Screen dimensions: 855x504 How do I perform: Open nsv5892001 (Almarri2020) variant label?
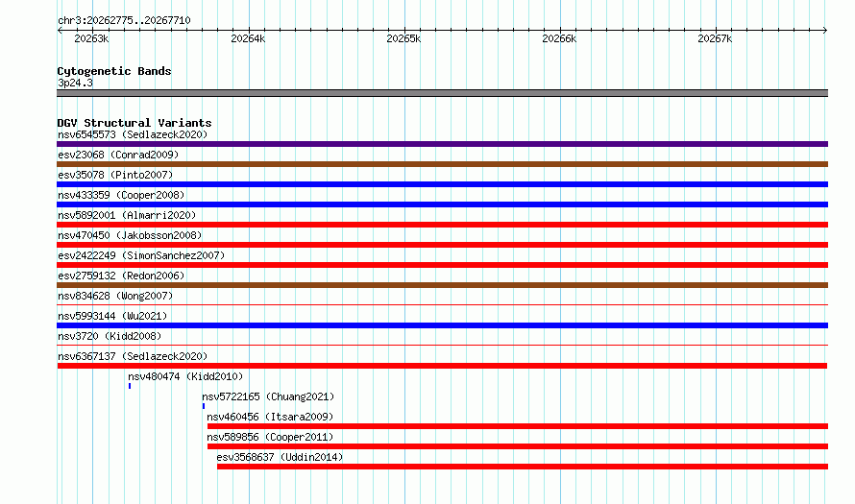(x=127, y=215)
